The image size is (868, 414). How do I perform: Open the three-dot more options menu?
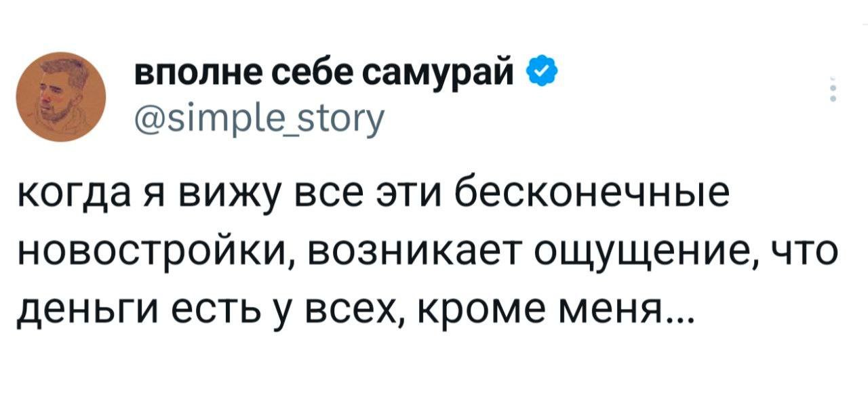coord(833,91)
